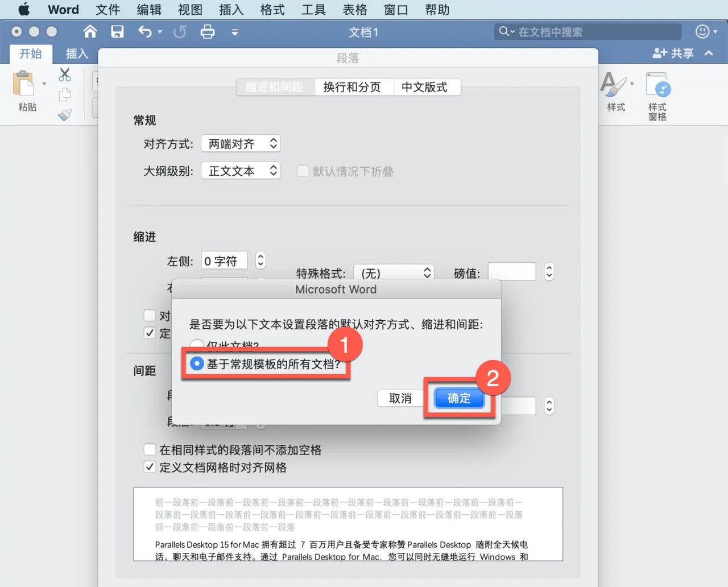This screenshot has width=728, height=587.
Task: Open the 大纲级别 outline level dropdown
Action: click(241, 171)
